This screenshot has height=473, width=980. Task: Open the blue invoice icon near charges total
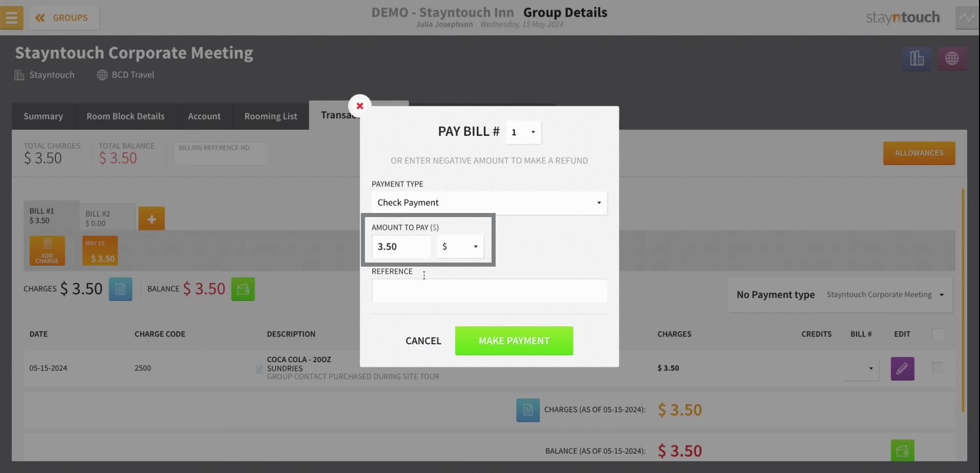tap(528, 410)
